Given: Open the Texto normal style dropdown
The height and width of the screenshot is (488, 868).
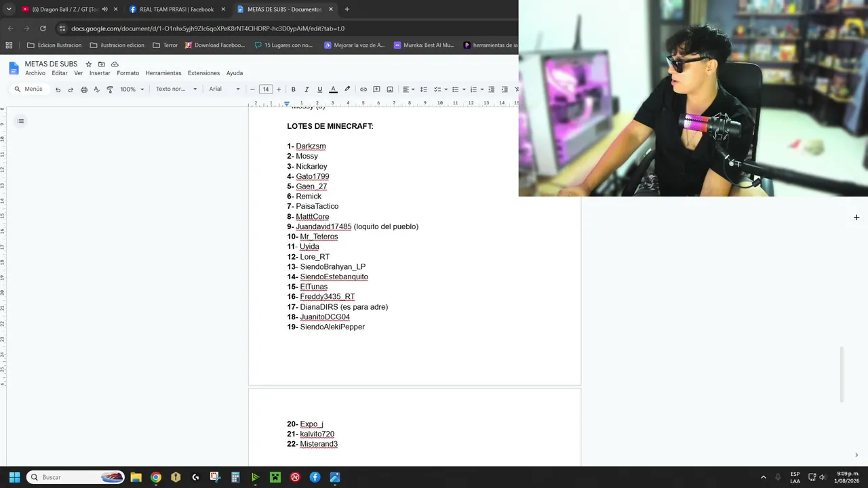Looking at the screenshot, I should pyautogui.click(x=176, y=89).
